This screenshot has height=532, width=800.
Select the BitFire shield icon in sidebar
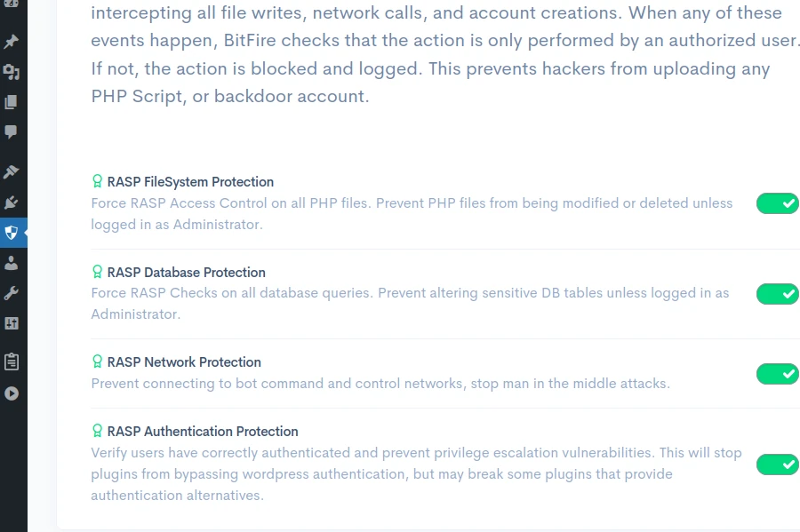coord(11,233)
